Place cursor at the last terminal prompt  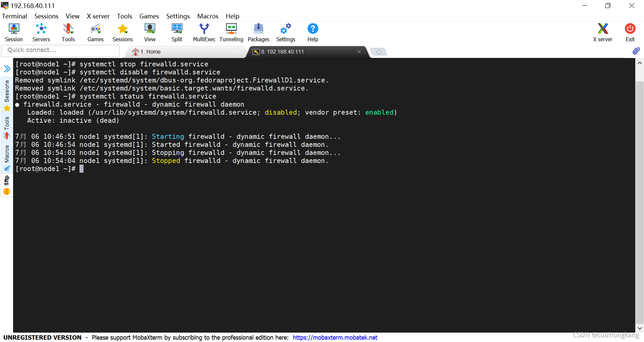point(82,169)
